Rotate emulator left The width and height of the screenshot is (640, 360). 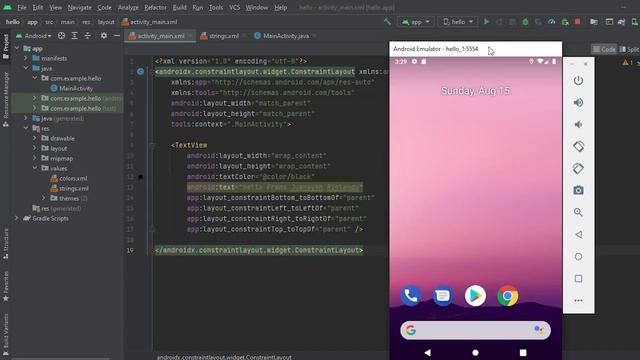click(x=578, y=146)
